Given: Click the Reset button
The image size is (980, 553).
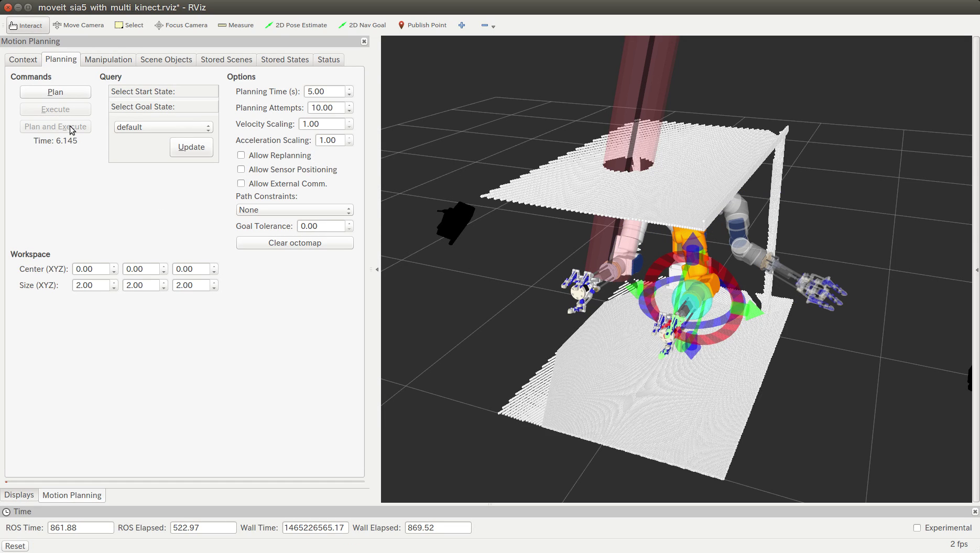Looking at the screenshot, I should pyautogui.click(x=15, y=546).
